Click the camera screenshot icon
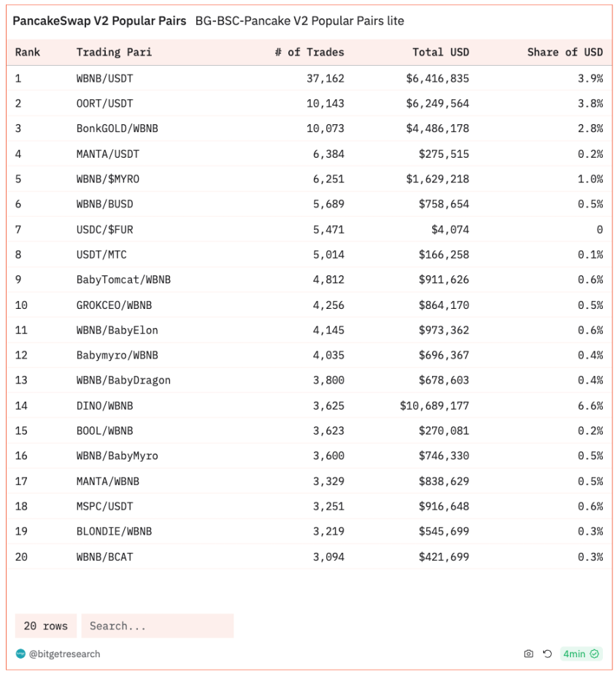 coord(528,654)
